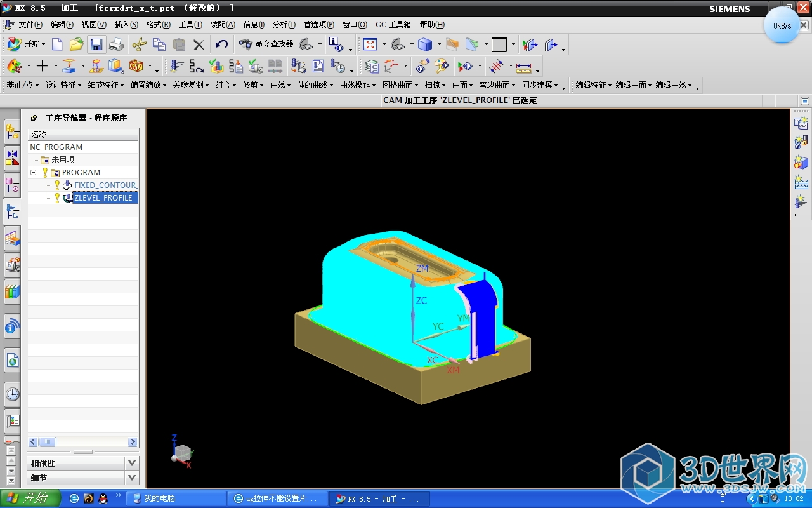Open the 网格曲面 dropdown

(x=400, y=85)
